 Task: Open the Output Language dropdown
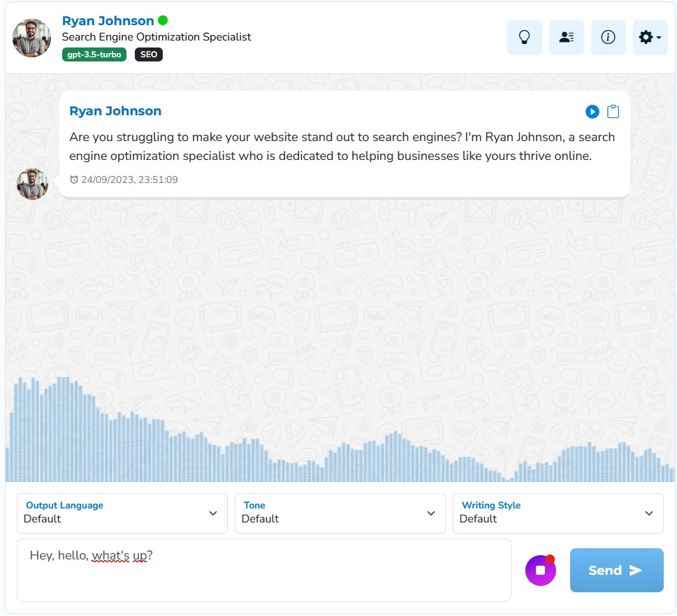[x=122, y=513]
